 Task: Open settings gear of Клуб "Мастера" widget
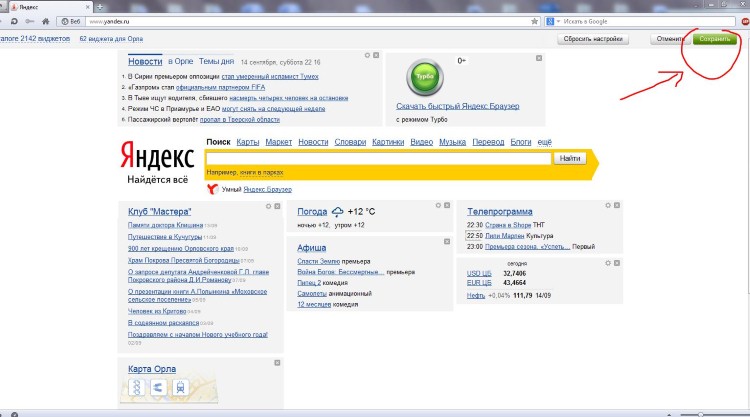click(268, 206)
